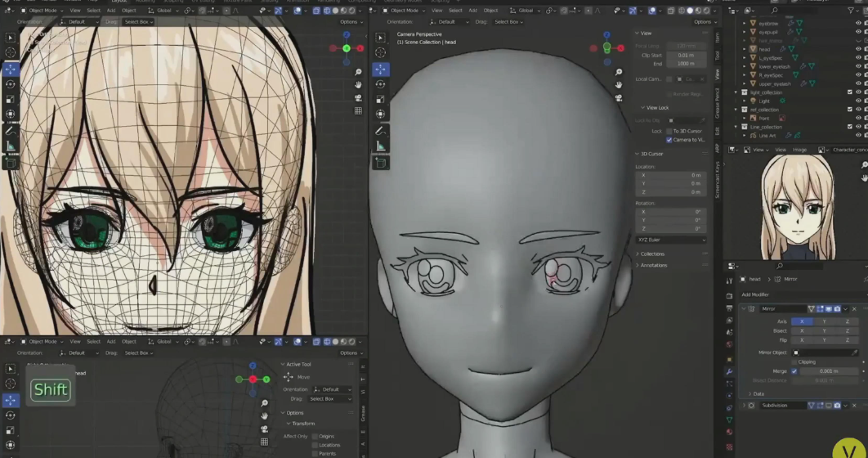Hide the Line Art object in outliner

(858, 135)
